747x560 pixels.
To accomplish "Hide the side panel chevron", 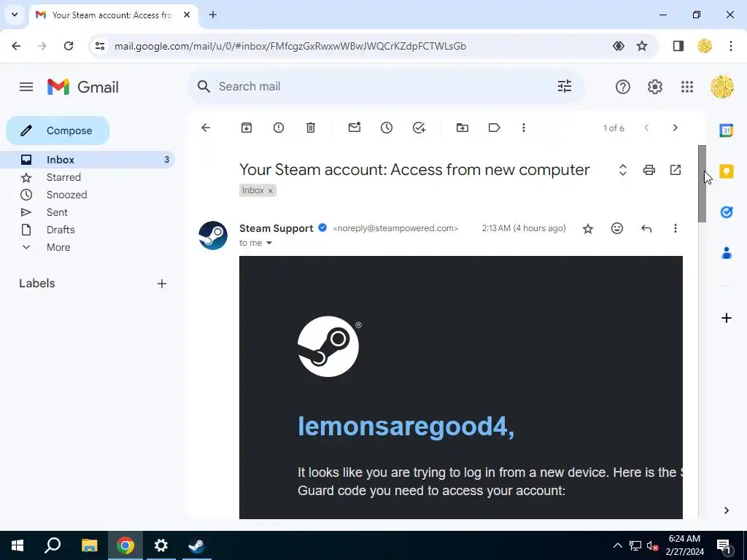I will pos(726,510).
